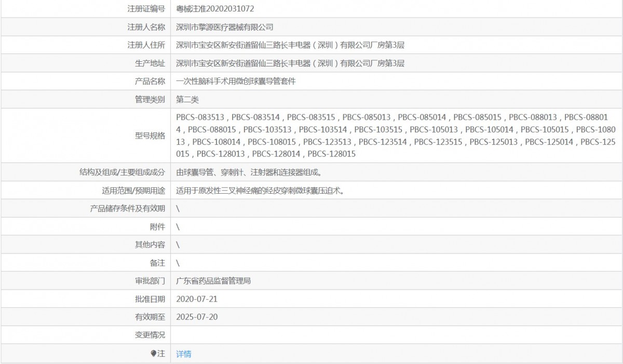
Task: Click the 生产地址 address value
Action: coord(290,63)
